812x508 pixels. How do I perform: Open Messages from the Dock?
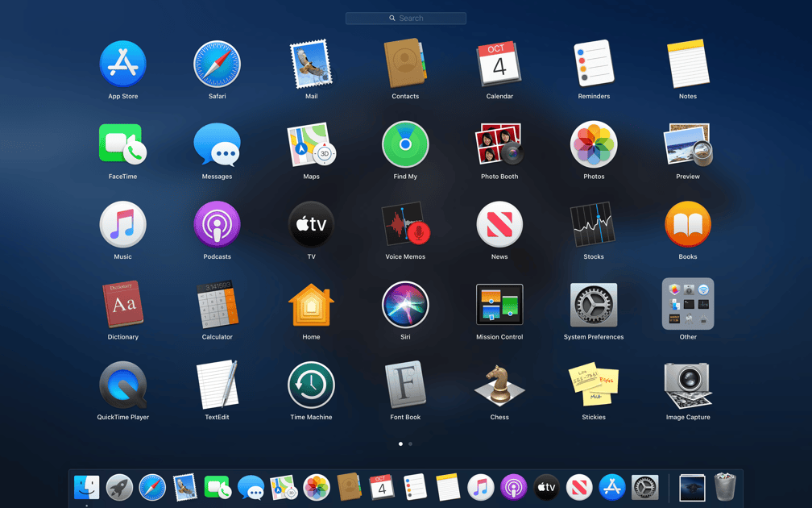pyautogui.click(x=251, y=488)
